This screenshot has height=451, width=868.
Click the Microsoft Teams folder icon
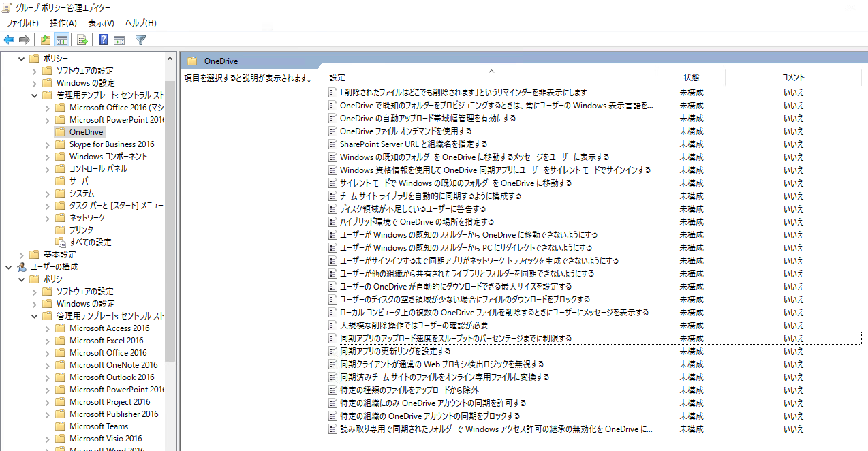[60, 426]
